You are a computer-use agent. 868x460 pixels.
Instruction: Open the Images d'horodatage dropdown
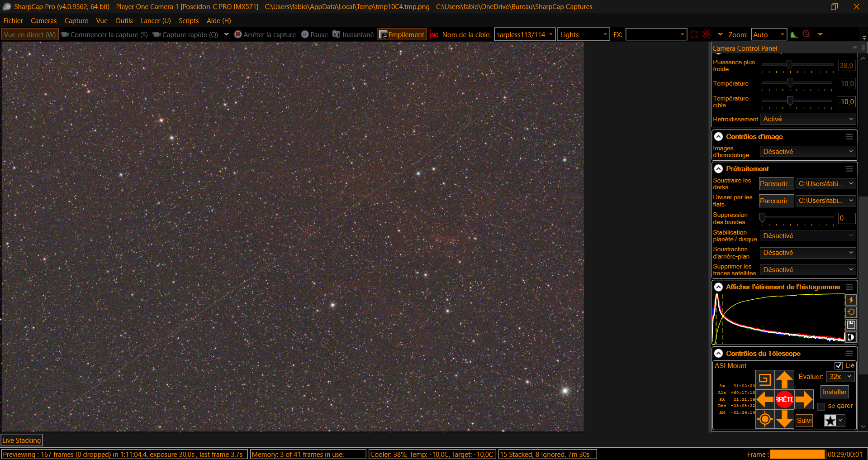pos(808,152)
